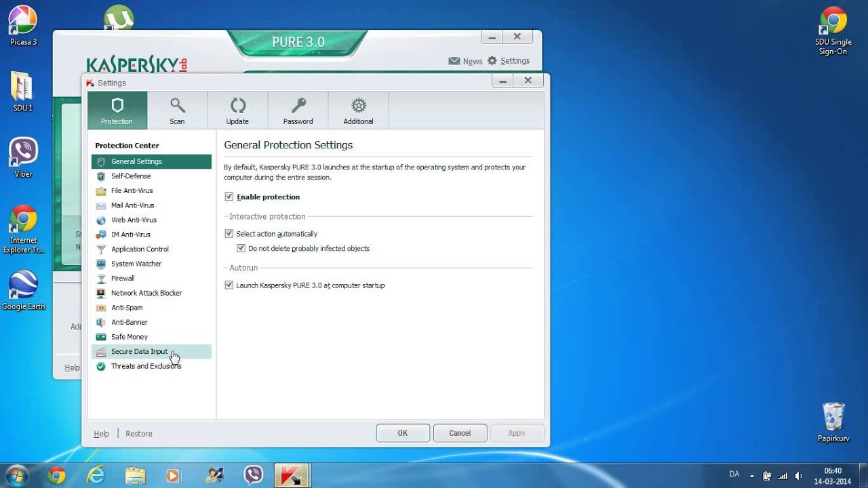The height and width of the screenshot is (488, 868).
Task: Click the Network Attack Blocker icon
Action: (101, 293)
